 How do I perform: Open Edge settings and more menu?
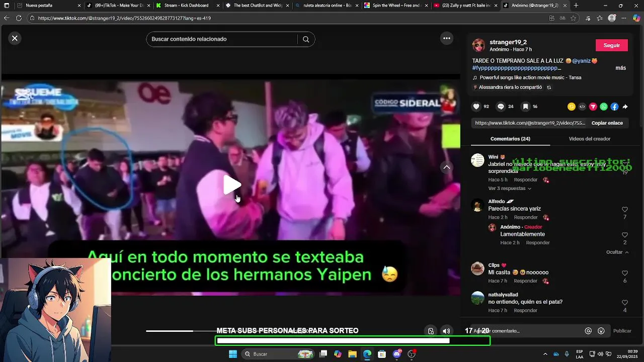pos(624,18)
